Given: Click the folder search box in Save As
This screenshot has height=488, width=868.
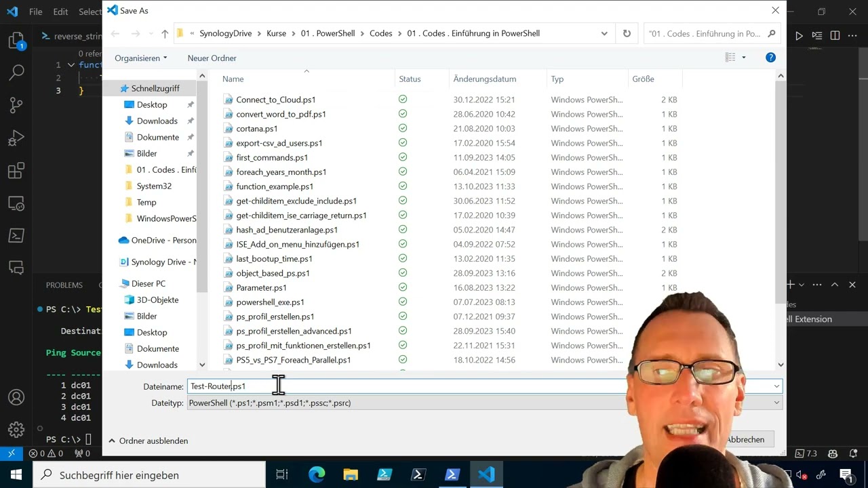Looking at the screenshot, I should pyautogui.click(x=711, y=33).
